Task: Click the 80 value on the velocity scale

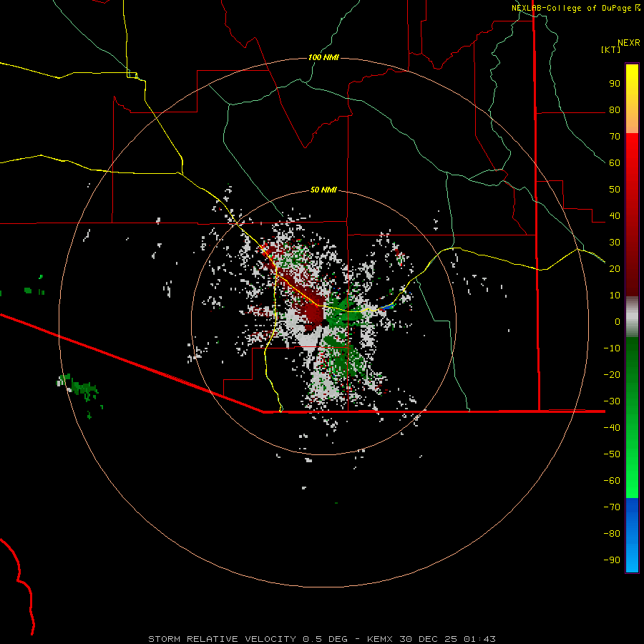Action: [x=615, y=109]
